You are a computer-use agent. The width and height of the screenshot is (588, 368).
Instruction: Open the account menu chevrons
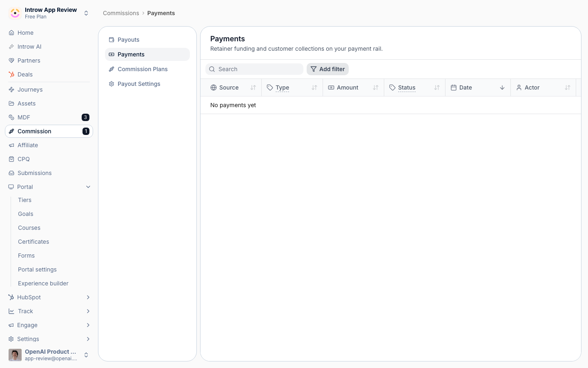86,355
